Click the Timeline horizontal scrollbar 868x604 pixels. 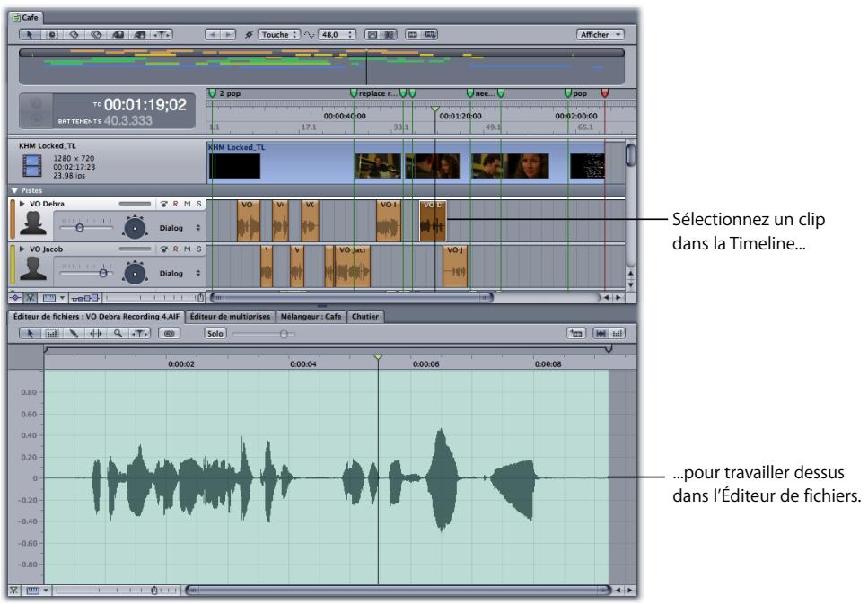tap(352, 297)
